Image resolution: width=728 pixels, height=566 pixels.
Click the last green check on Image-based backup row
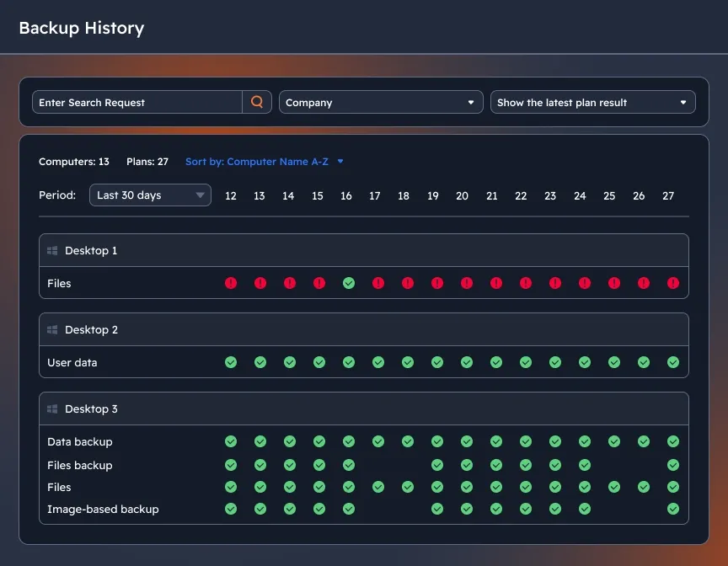tap(672, 509)
